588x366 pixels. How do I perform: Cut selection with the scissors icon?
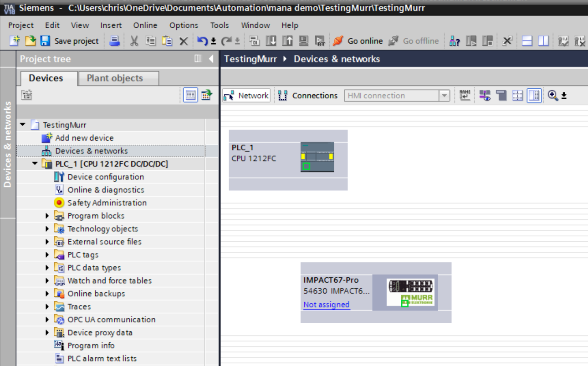pos(134,41)
